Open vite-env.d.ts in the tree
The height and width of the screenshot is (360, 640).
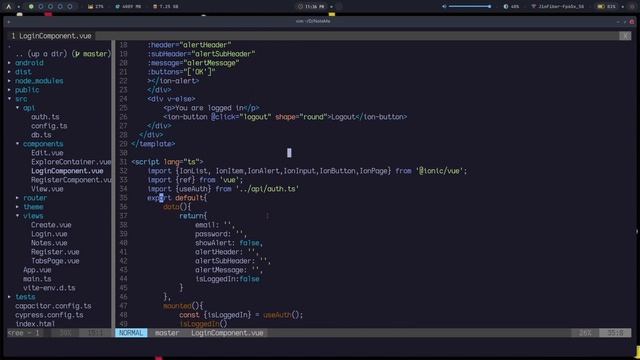(49, 288)
